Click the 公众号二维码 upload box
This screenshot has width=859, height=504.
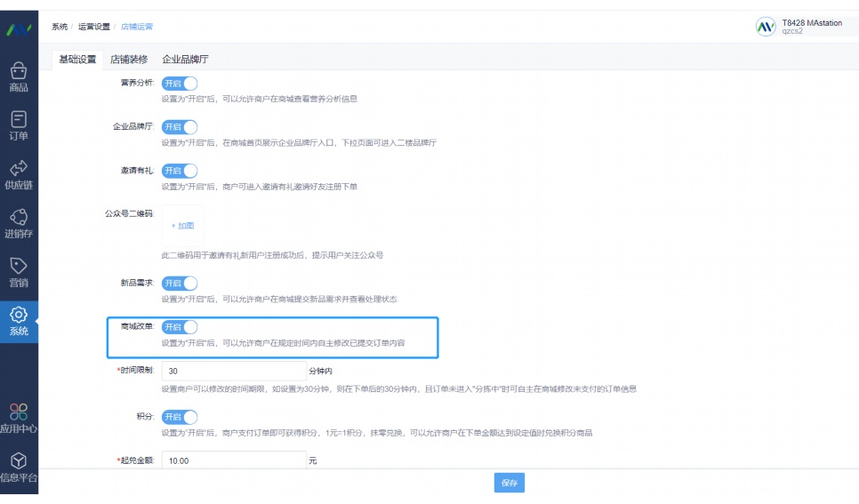tap(182, 226)
